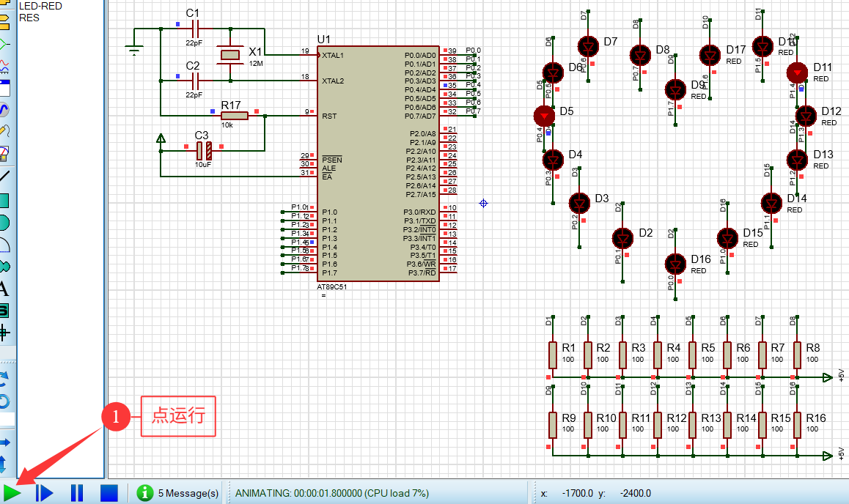Select LED-RED in the device list
This screenshot has width=849, height=504.
(x=40, y=7)
